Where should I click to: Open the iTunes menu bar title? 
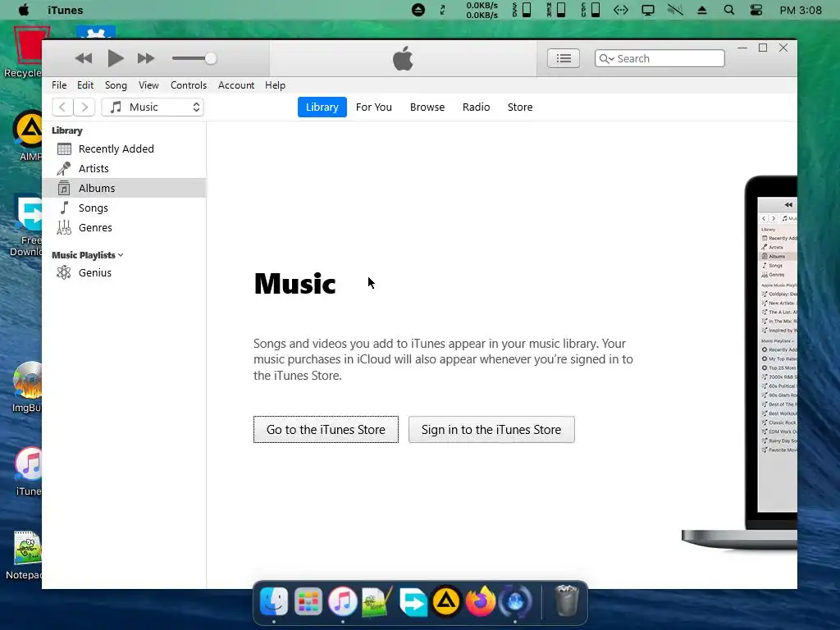point(66,10)
